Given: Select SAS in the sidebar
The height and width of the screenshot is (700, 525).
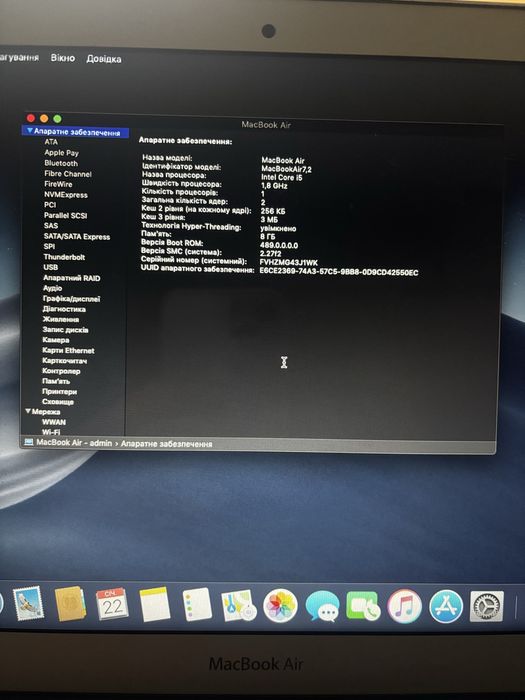Looking at the screenshot, I should 51,226.
